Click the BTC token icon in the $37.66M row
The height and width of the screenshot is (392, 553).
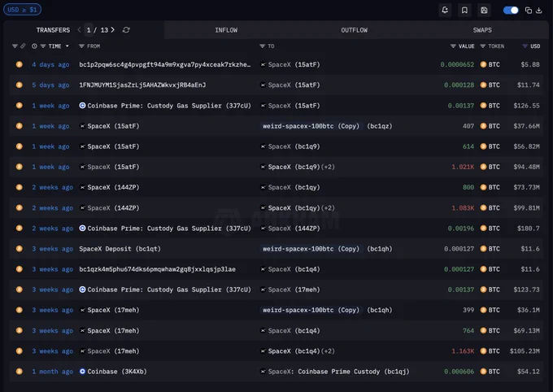(x=484, y=126)
